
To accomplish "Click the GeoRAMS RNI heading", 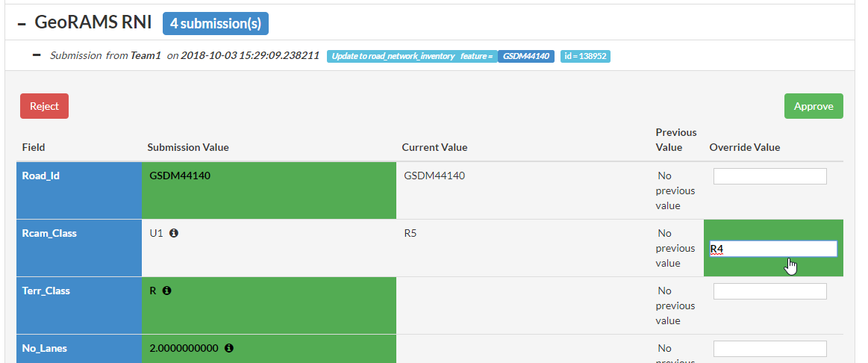I will (x=93, y=22).
